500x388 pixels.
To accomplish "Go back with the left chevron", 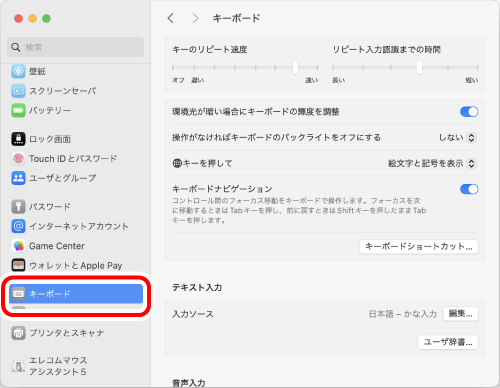I will (171, 18).
